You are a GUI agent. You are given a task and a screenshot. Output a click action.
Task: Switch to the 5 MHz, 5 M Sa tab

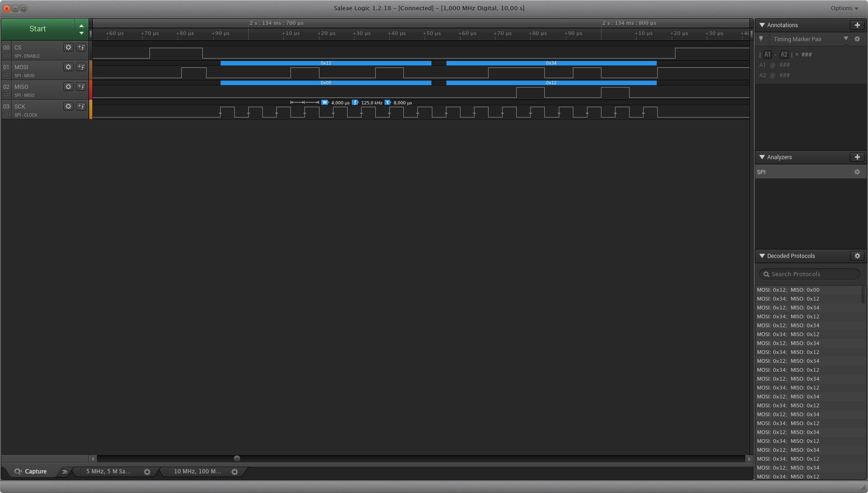tap(108, 471)
